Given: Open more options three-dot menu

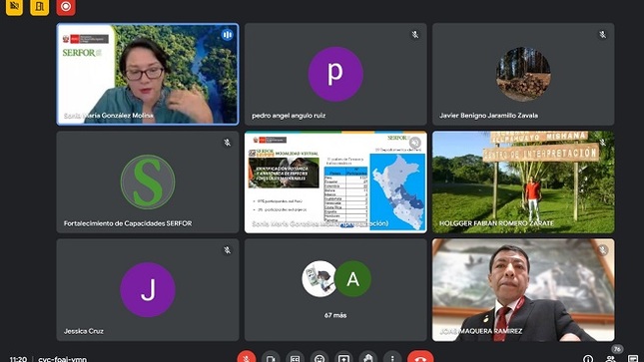Looking at the screenshot, I should click(x=392, y=358).
